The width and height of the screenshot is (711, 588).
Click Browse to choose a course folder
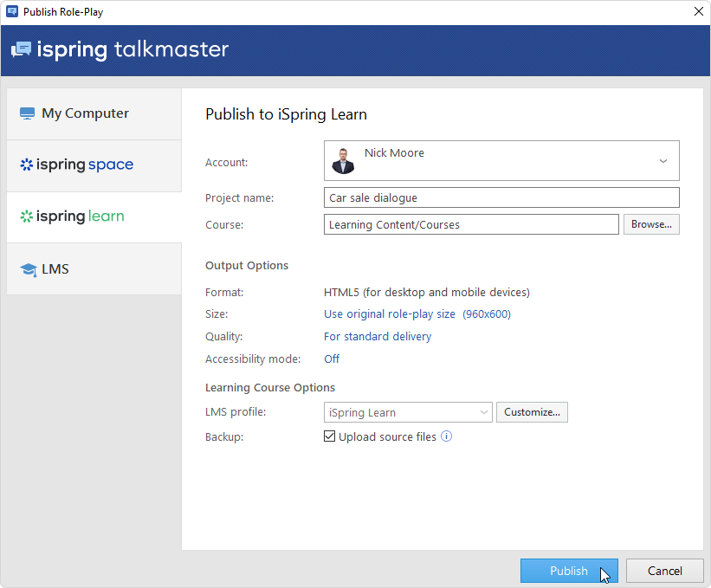[x=651, y=224]
